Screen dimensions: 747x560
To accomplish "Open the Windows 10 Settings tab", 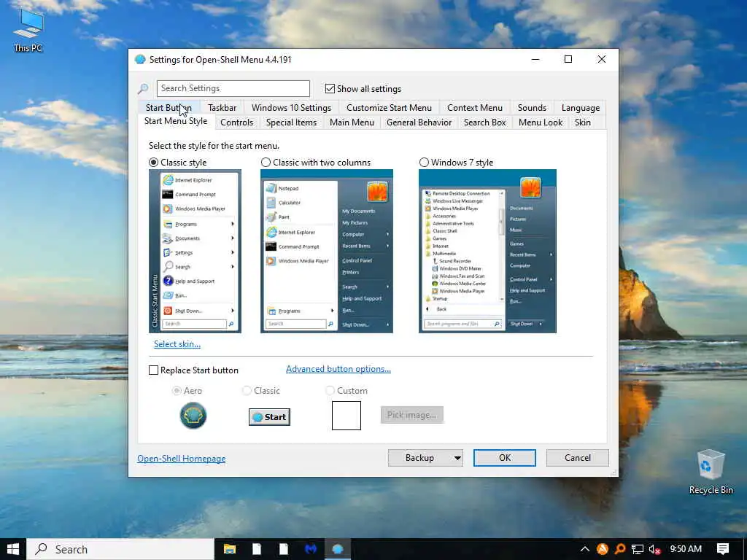I will tap(291, 108).
